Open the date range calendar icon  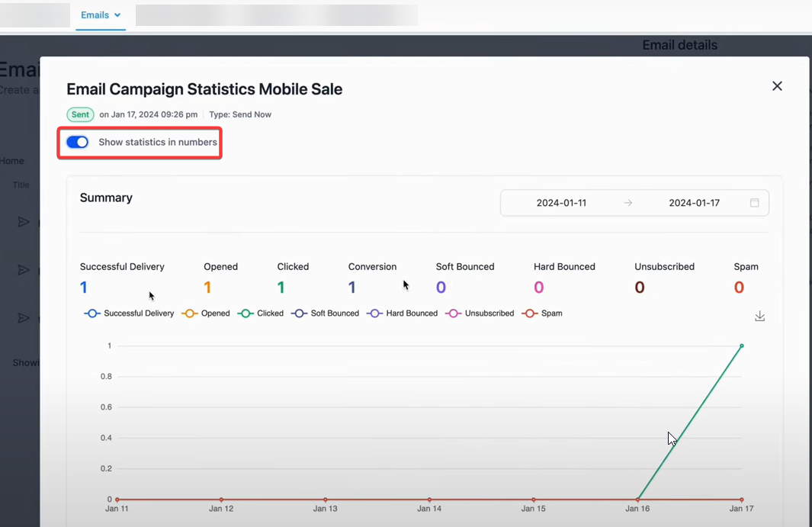click(x=754, y=203)
